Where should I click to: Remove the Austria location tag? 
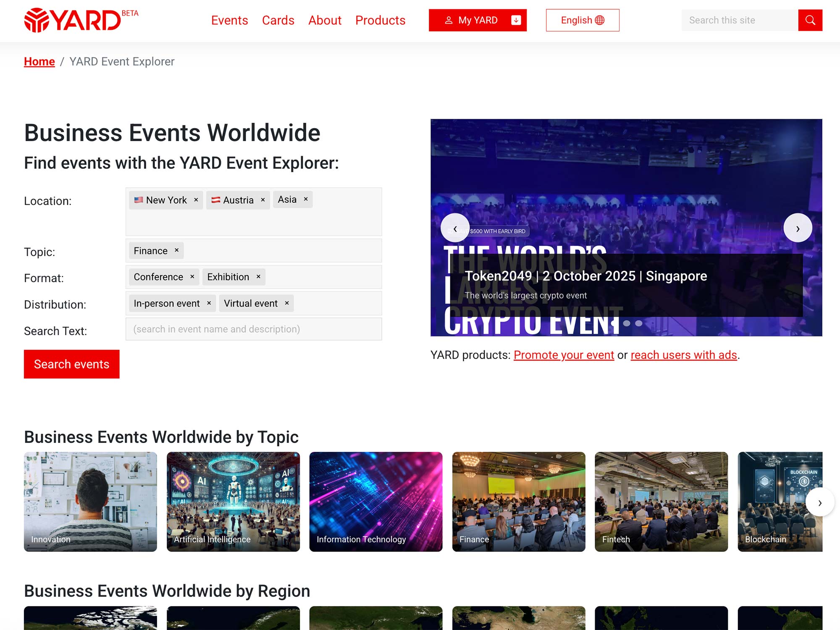[x=263, y=200]
